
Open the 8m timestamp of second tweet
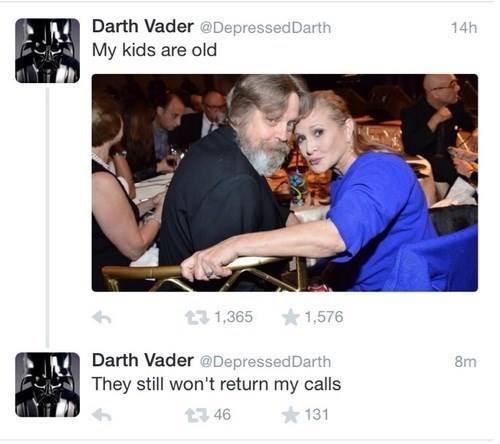466,362
